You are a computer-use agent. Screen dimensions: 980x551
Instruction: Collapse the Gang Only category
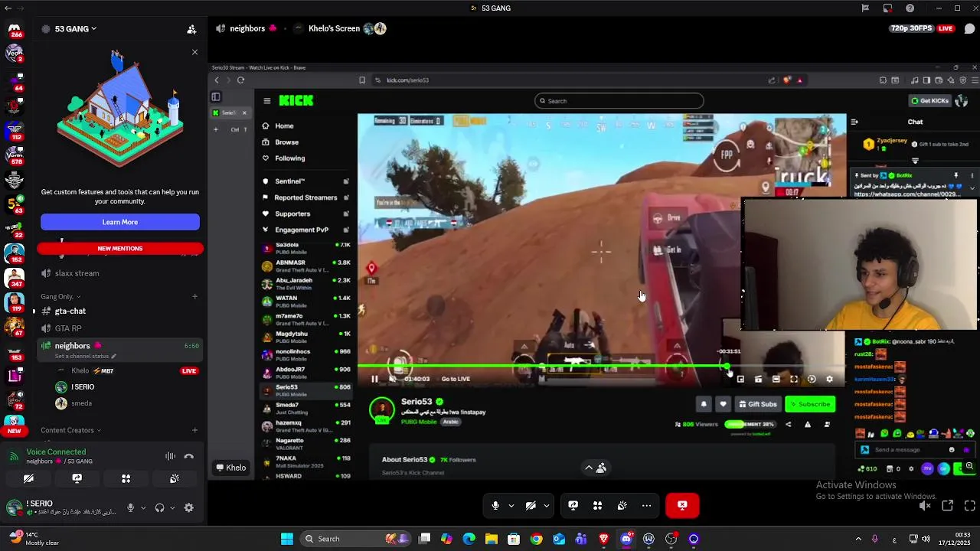(60, 297)
